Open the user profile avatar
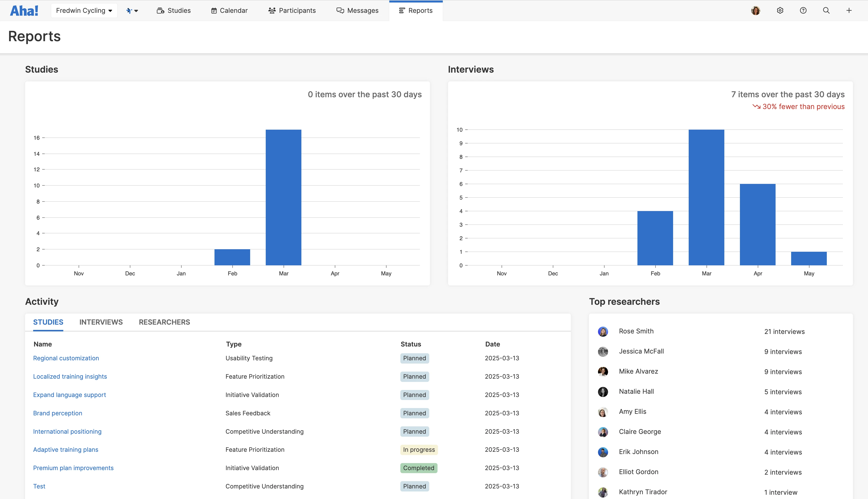 tap(755, 11)
